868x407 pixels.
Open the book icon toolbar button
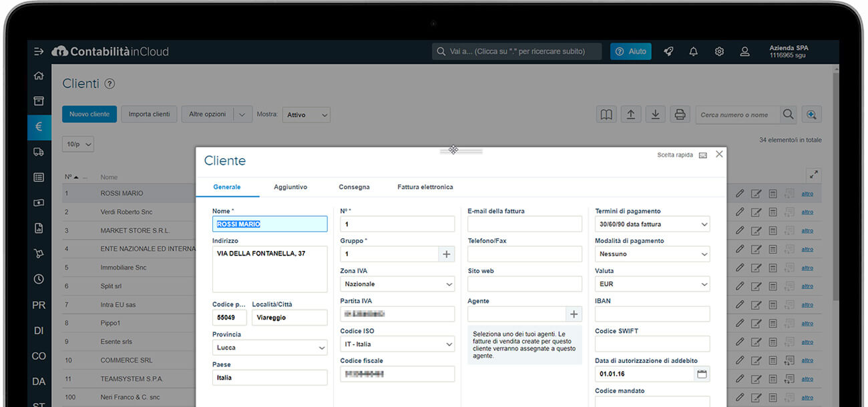[606, 115]
